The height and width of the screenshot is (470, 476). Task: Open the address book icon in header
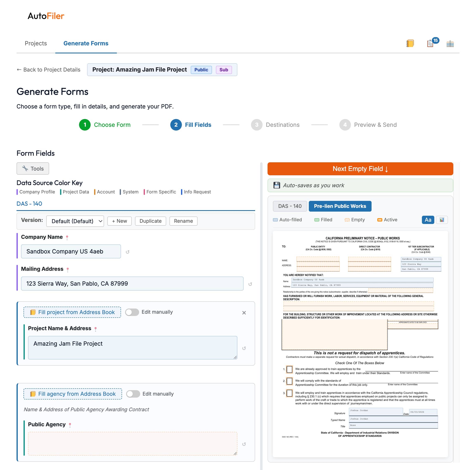[410, 43]
